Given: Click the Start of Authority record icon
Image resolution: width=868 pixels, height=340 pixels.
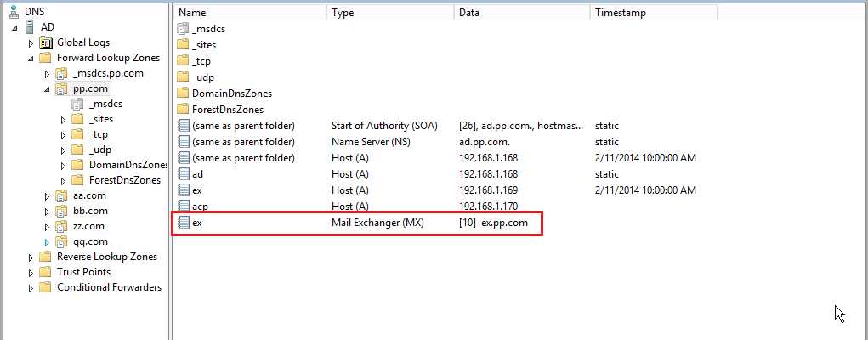Looking at the screenshot, I should [183, 126].
